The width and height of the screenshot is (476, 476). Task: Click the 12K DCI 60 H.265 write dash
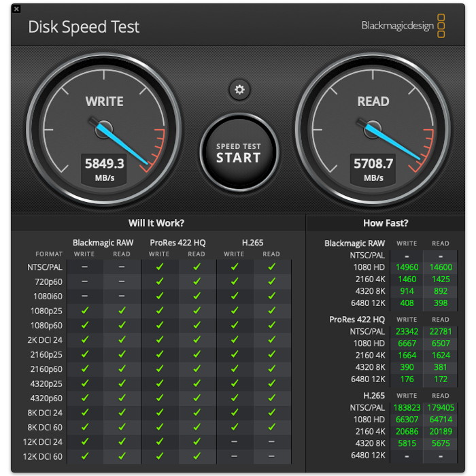coord(234,456)
